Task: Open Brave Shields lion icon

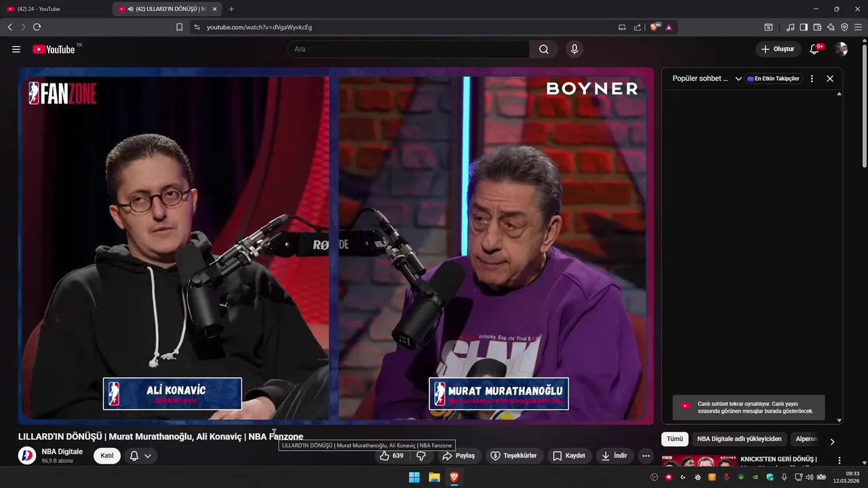Action: tap(655, 27)
